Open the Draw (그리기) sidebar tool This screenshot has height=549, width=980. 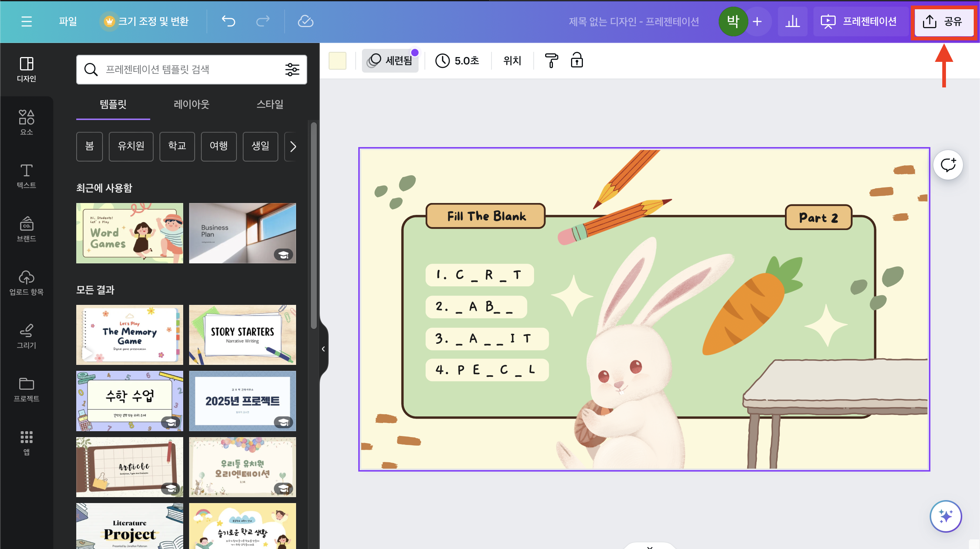26,336
